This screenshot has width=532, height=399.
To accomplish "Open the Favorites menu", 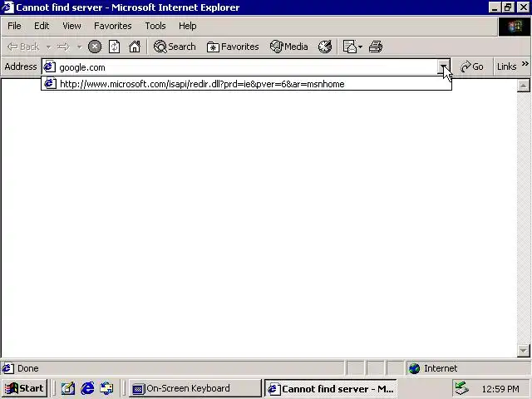I will [113, 26].
